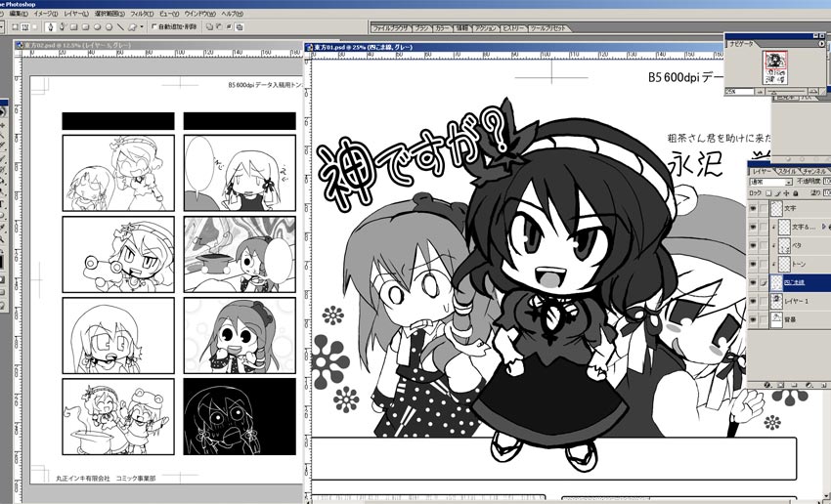Hide the レイヤー 1 layer eye icon
The width and height of the screenshot is (831, 504).
coord(753,301)
